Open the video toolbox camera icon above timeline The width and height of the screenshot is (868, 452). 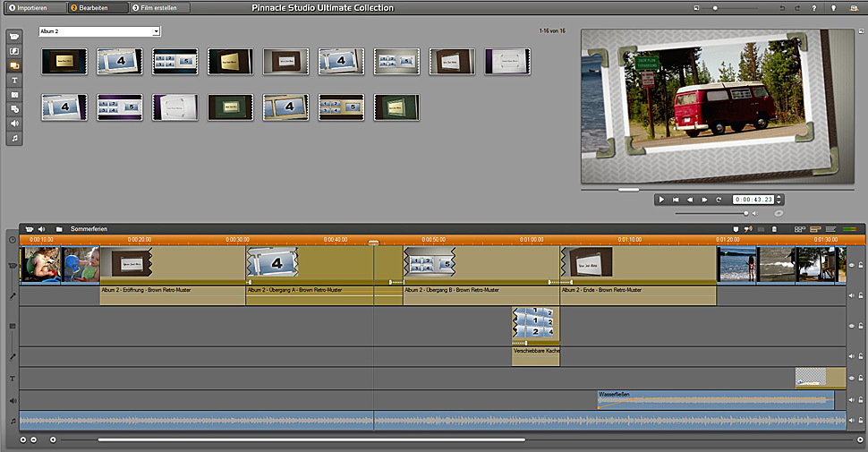[30, 229]
